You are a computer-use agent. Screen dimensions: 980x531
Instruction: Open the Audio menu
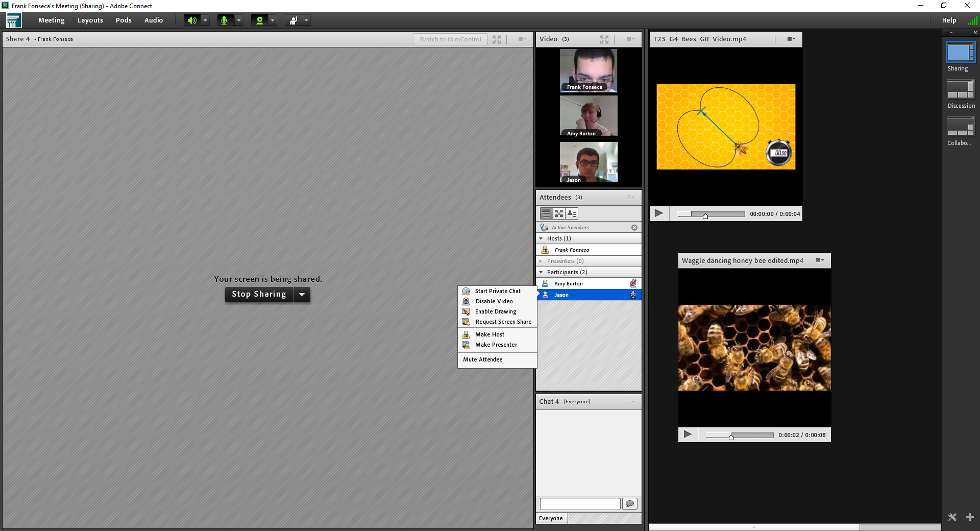coord(154,20)
